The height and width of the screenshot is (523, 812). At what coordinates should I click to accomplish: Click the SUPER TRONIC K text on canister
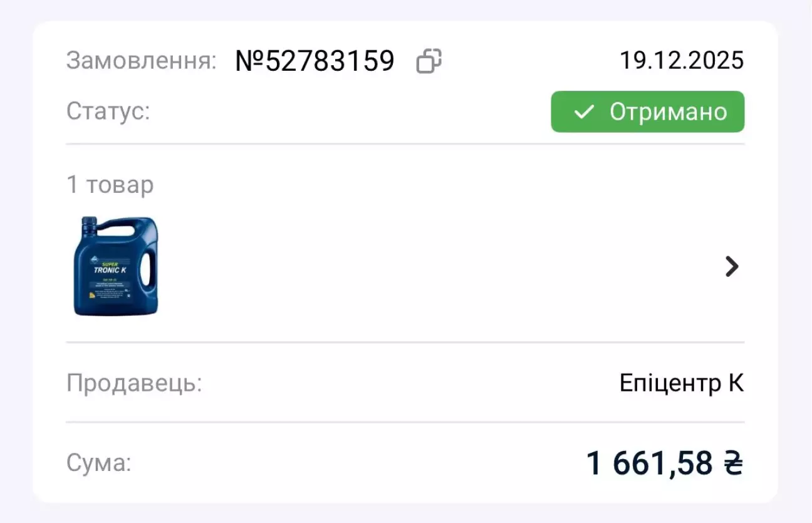point(111,267)
